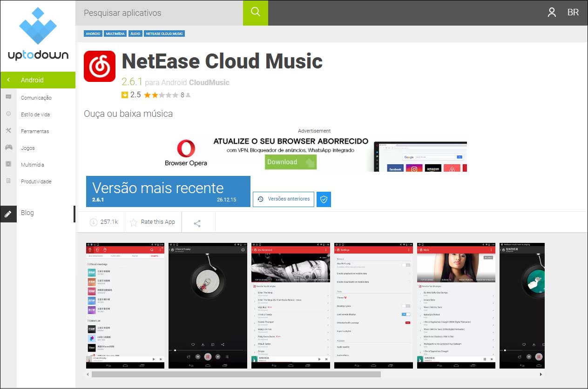588x389 pixels.
Task: Click the Jogos gamepad icon
Action: [x=8, y=148]
